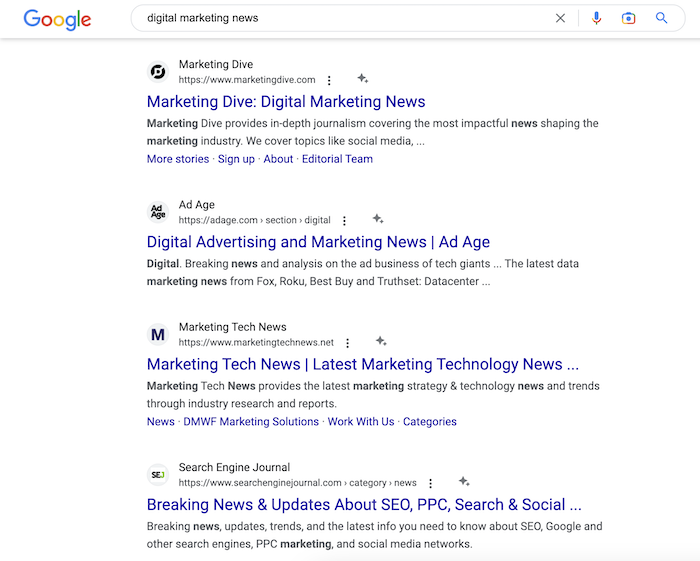Open the three-dot menu for Ad Age
The height and width of the screenshot is (561, 700).
pos(344,220)
